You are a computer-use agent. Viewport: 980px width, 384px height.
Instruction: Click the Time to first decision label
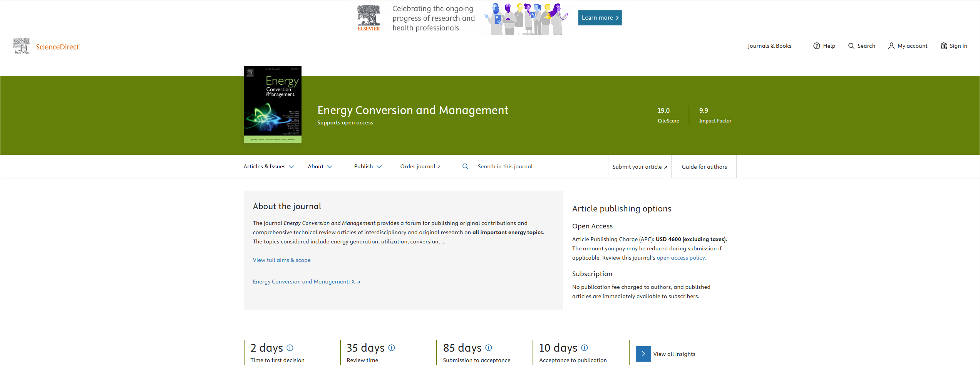(277, 360)
